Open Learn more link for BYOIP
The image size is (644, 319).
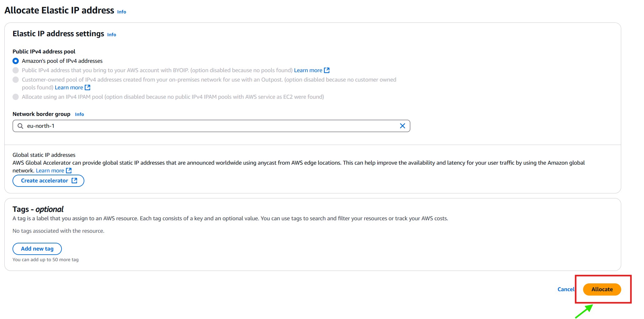pyautogui.click(x=308, y=70)
